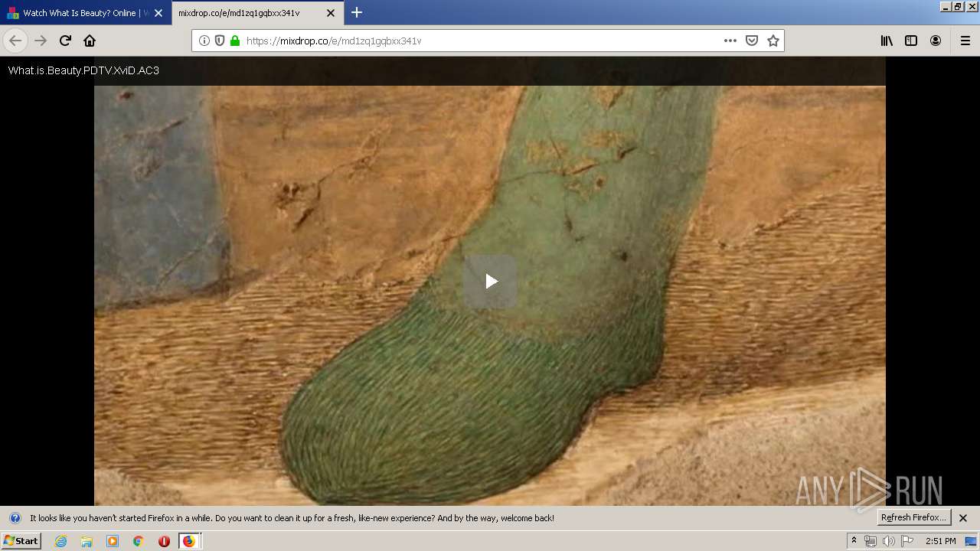Bookmark this page with star icon
This screenshot has height=551, width=980.
coord(773,41)
